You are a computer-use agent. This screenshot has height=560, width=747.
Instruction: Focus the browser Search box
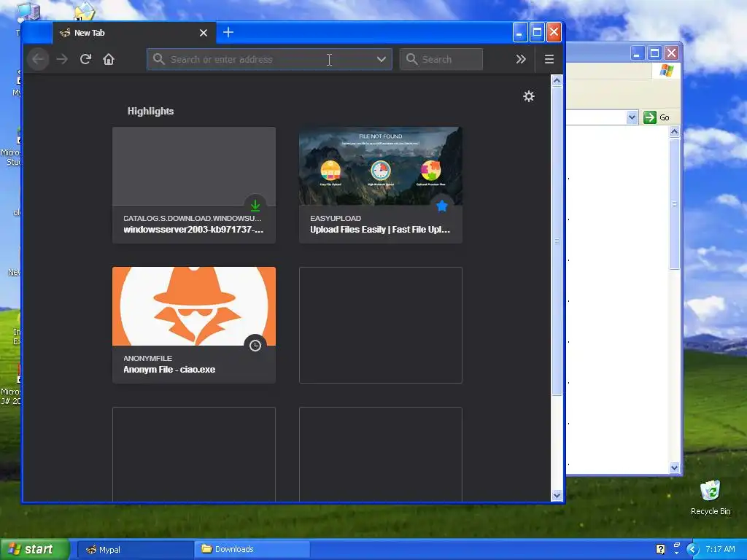tap(441, 60)
